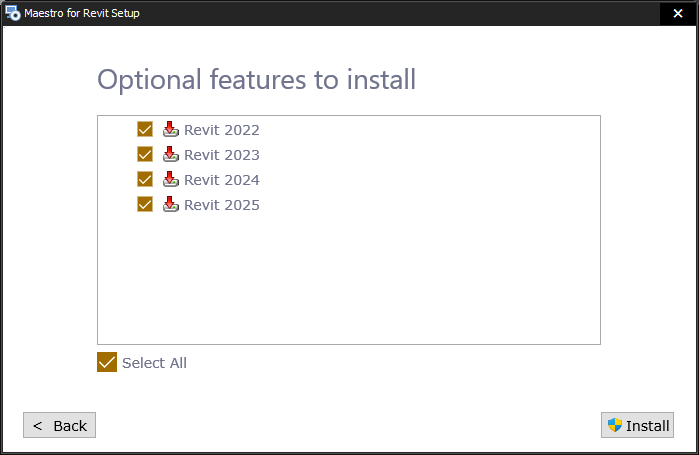Toggle the Revit 2025 checkbox off

tap(145, 205)
